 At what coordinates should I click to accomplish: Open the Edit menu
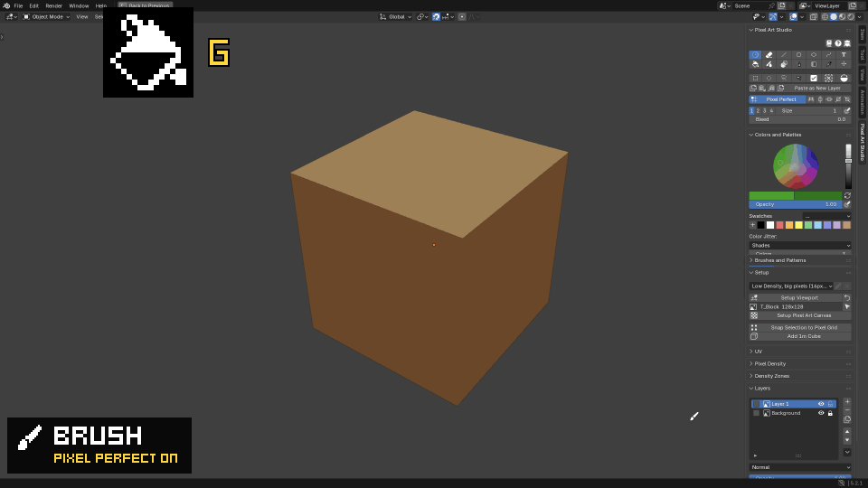click(33, 5)
